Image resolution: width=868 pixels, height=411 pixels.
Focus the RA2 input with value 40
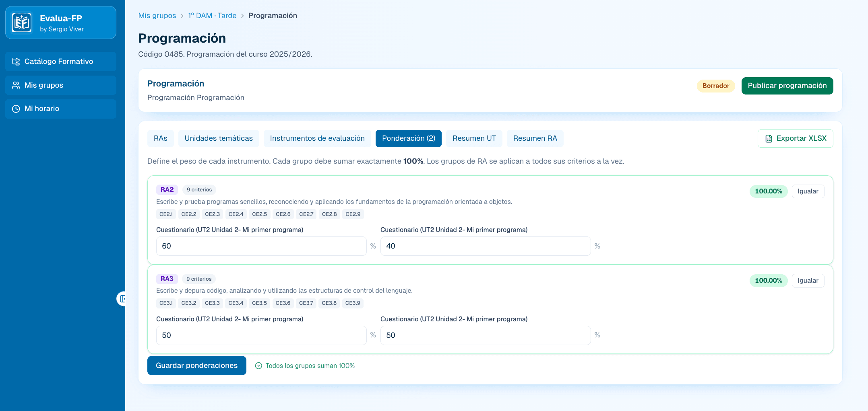[486, 246]
